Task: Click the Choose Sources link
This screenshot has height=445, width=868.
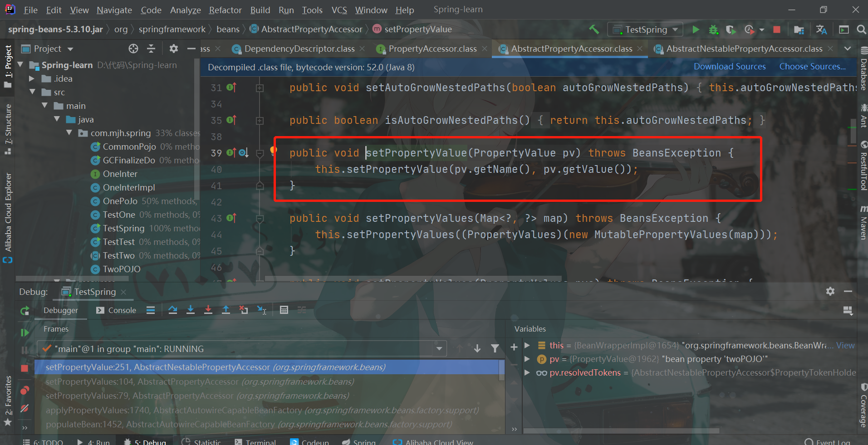Action: click(813, 67)
